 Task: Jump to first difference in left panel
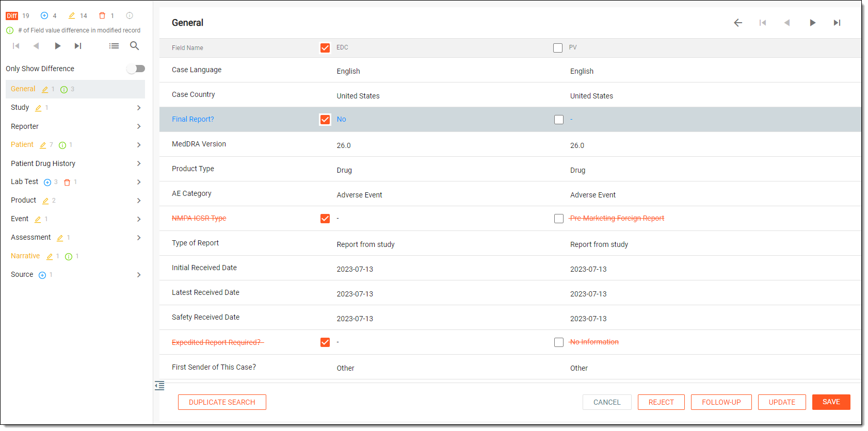click(x=16, y=46)
